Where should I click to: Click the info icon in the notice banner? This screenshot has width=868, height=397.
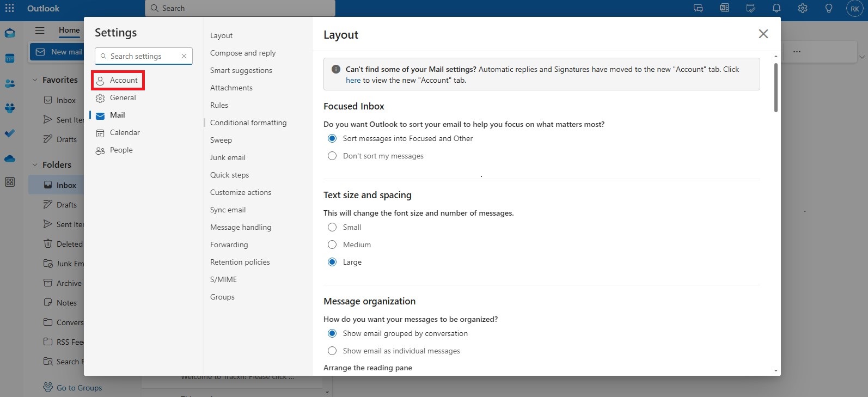(x=336, y=69)
